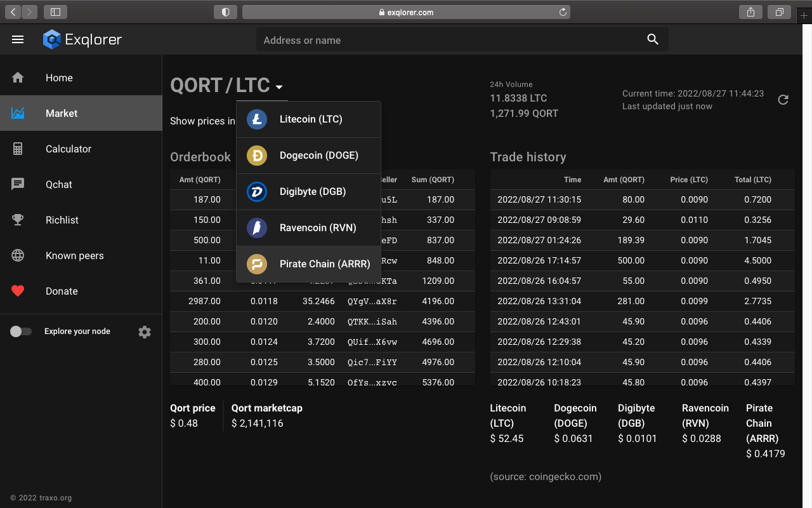Go to the Calculator page
The height and width of the screenshot is (508, 812).
(81, 149)
